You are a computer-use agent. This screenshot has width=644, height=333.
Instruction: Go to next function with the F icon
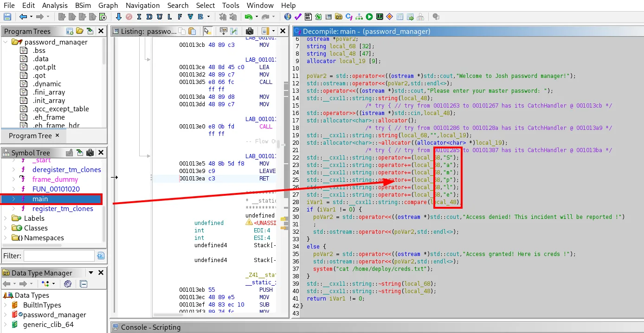pyautogui.click(x=180, y=17)
